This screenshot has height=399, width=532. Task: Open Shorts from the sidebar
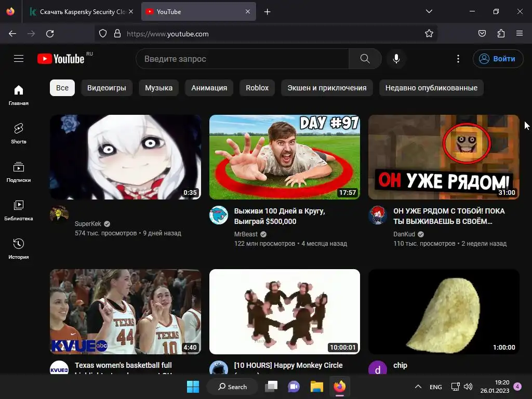[x=19, y=134]
